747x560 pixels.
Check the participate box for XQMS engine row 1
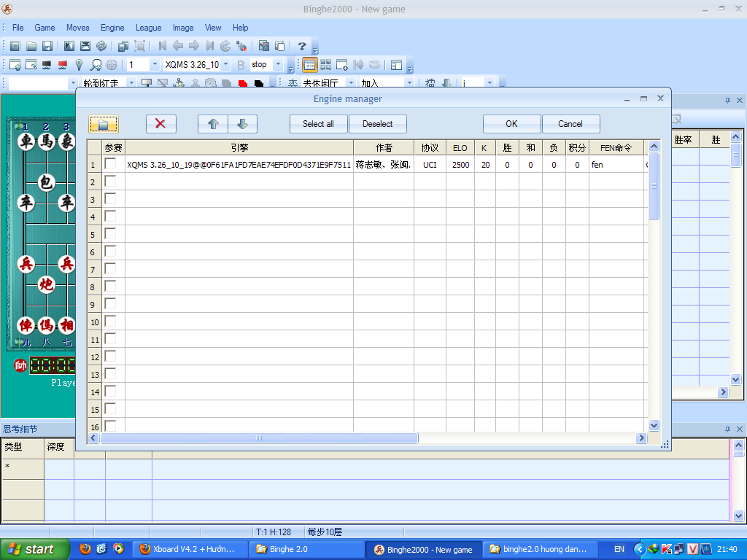coord(111,164)
